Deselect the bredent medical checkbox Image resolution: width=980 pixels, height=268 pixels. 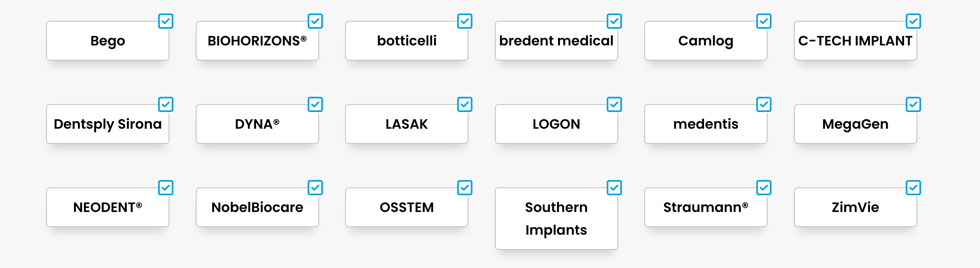coord(614,21)
